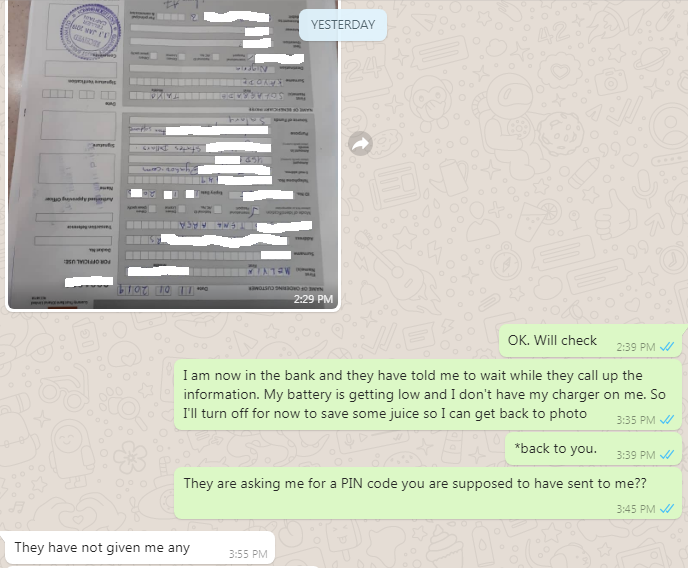Click the YESTERDAY date badge
The width and height of the screenshot is (688, 568).
point(343,25)
